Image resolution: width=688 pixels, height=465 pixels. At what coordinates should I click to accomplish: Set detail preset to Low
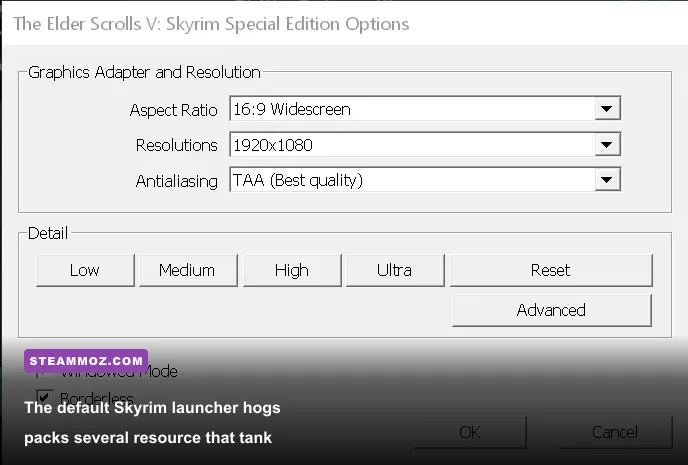85,270
